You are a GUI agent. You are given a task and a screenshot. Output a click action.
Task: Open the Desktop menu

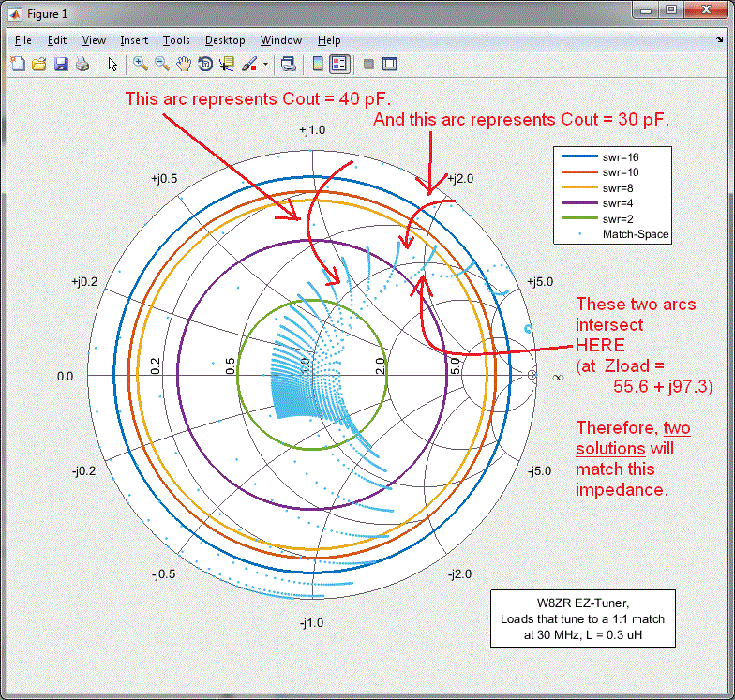(x=225, y=40)
